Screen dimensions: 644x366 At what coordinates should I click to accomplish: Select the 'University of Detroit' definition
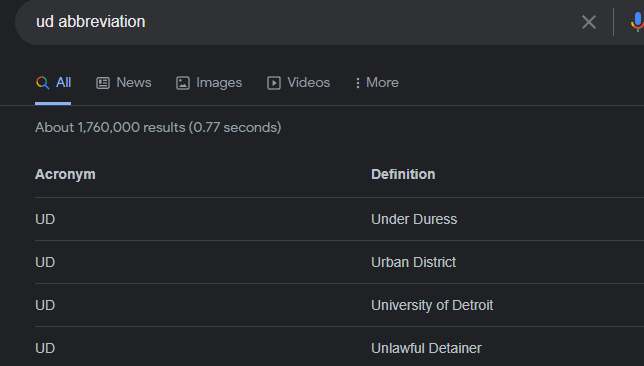click(x=432, y=305)
